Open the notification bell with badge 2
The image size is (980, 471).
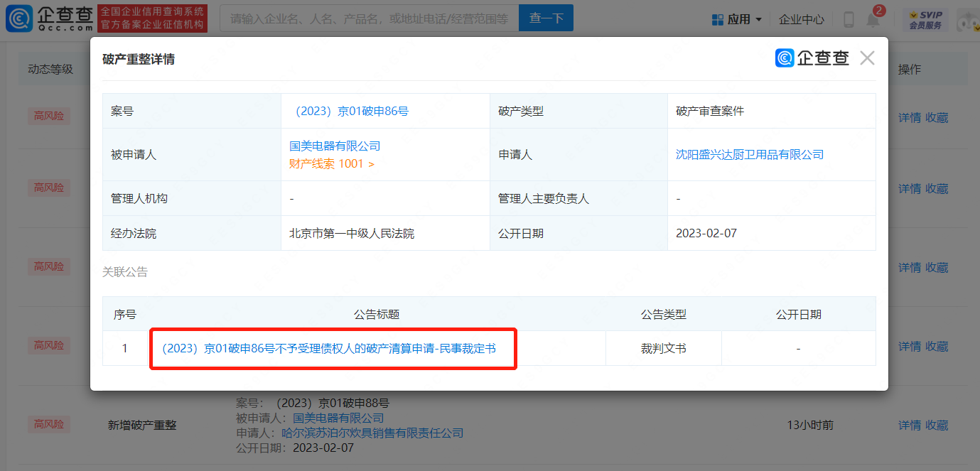873,18
